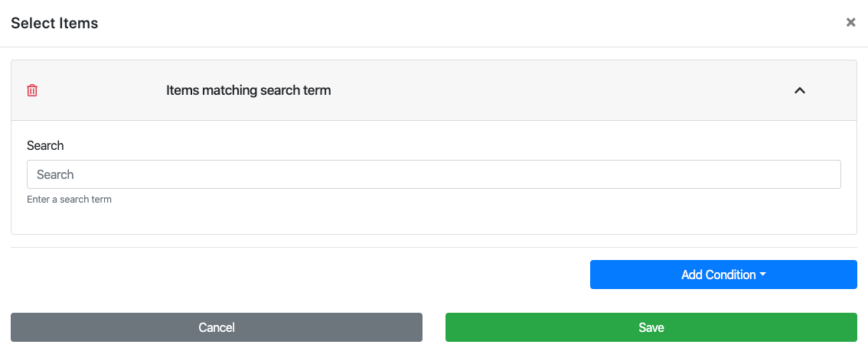The height and width of the screenshot is (364, 868).
Task: Delete the search term condition with trash icon
Action: (x=32, y=90)
